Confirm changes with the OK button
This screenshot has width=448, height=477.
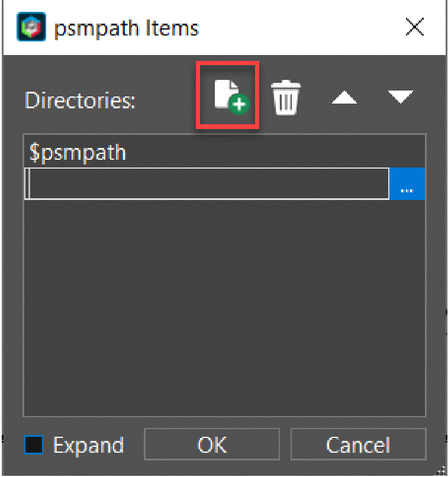212,444
